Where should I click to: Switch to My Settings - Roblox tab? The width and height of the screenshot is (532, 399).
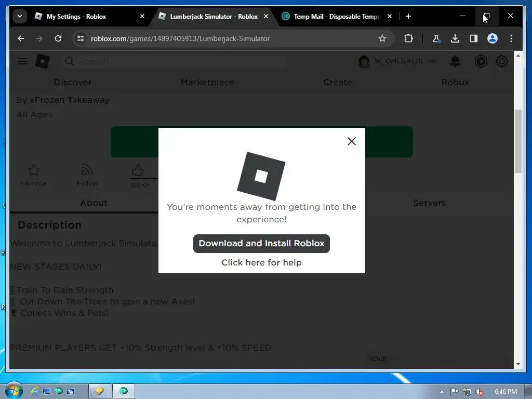pos(76,16)
